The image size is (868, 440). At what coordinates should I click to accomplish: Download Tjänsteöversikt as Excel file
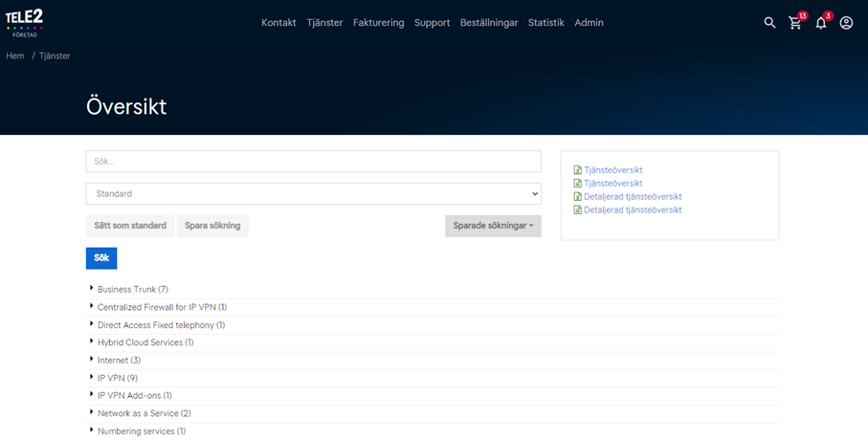coord(609,170)
